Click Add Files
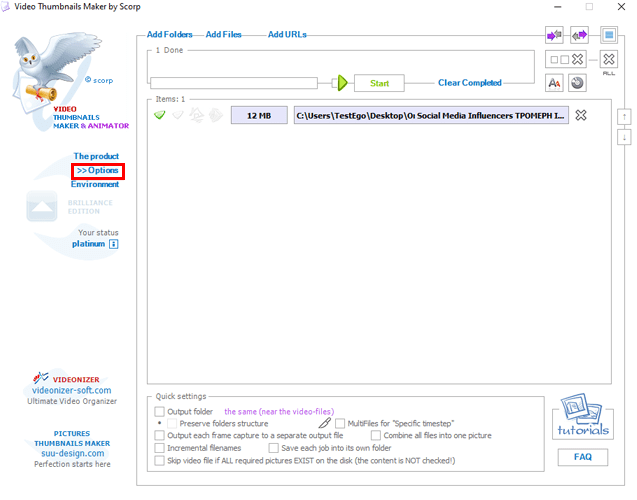 [223, 35]
